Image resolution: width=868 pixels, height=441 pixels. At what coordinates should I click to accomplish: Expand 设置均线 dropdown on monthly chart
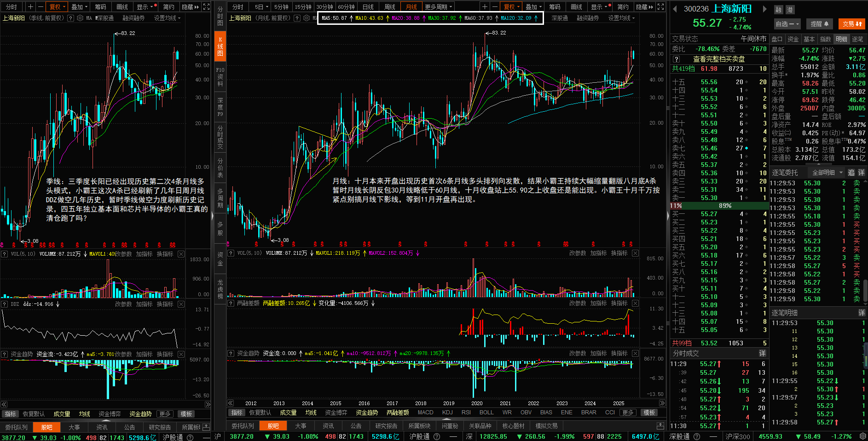(x=621, y=18)
